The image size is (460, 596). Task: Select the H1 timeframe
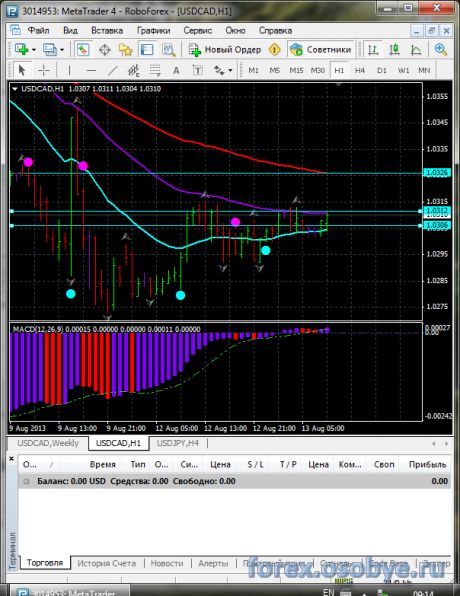click(x=339, y=70)
